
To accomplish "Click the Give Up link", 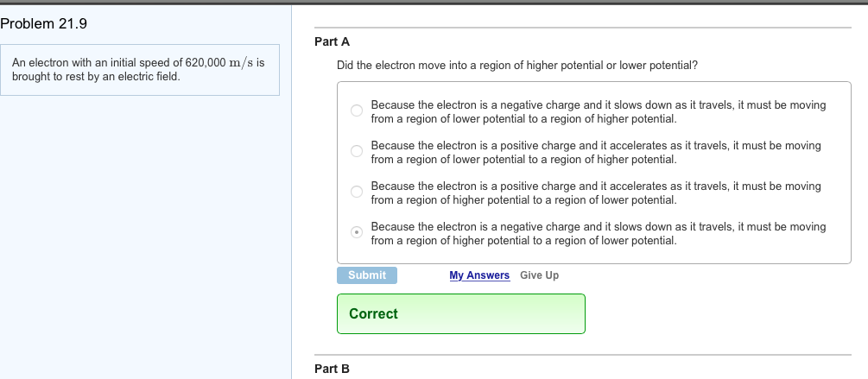I will click(539, 275).
